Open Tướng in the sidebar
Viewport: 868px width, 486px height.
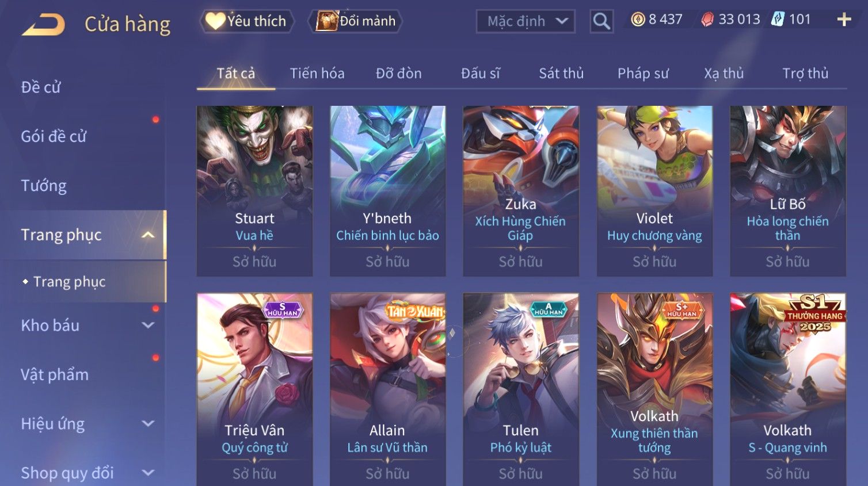[44, 186]
